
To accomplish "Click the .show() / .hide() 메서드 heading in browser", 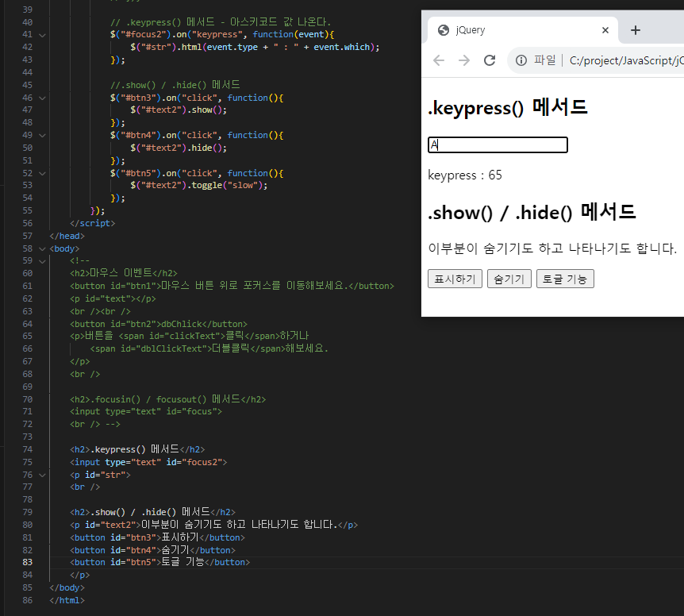I will [532, 212].
